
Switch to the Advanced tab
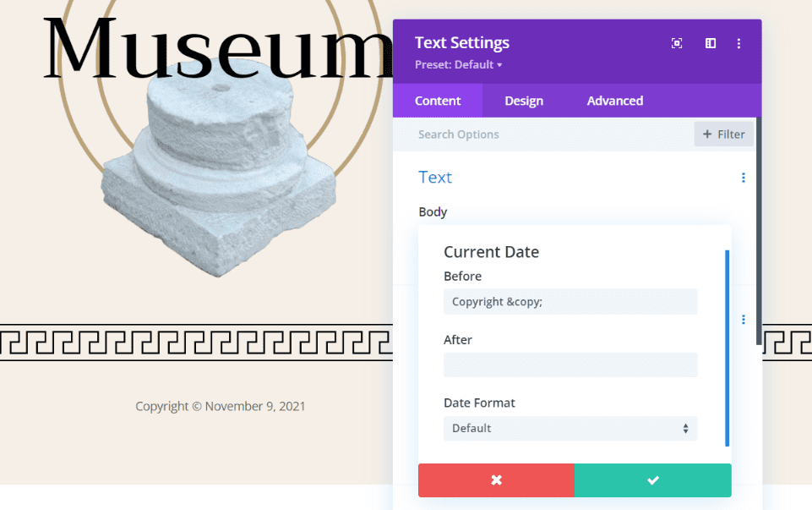coord(615,101)
